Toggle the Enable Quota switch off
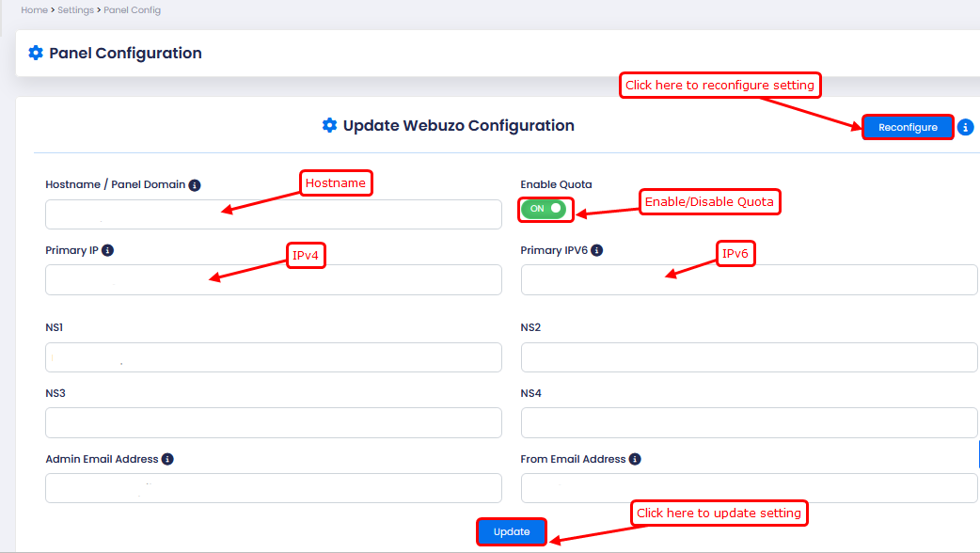The height and width of the screenshot is (553, 980). 545,209
